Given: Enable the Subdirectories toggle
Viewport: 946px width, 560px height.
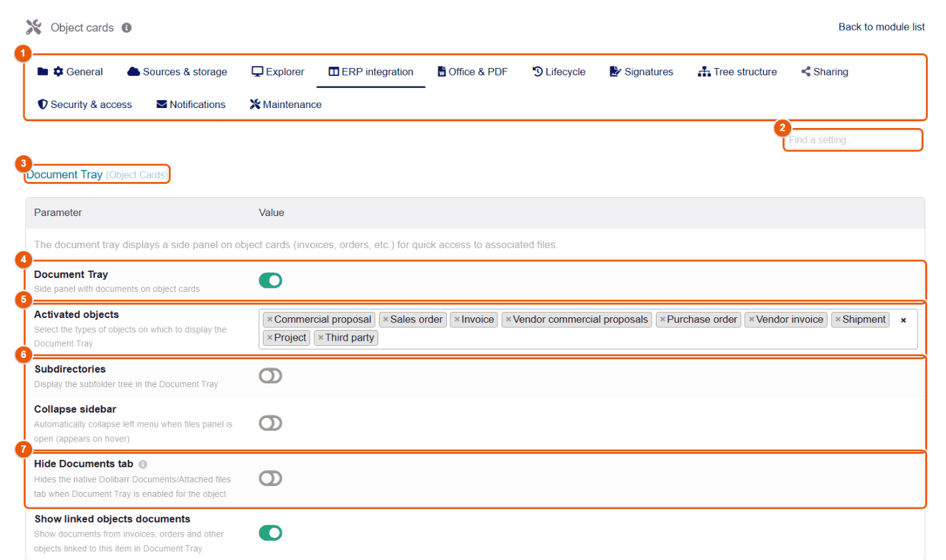Looking at the screenshot, I should (271, 376).
